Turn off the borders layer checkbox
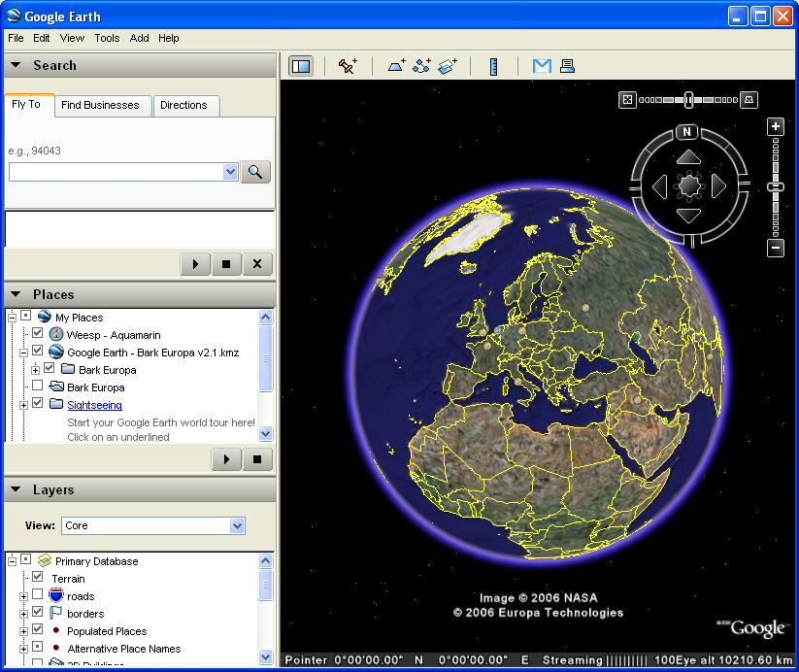Viewport: 799px width, 672px height. tap(37, 612)
